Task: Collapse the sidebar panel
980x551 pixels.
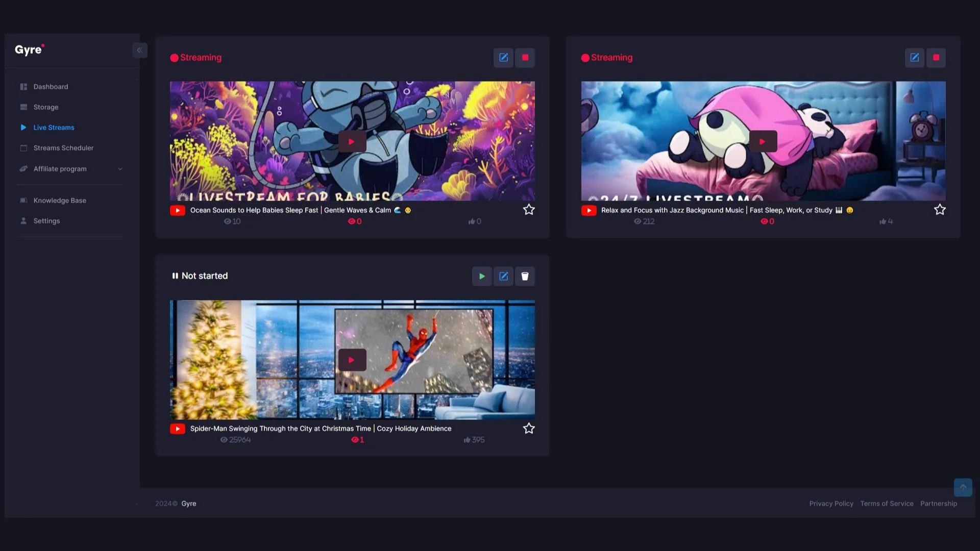Action: (139, 50)
